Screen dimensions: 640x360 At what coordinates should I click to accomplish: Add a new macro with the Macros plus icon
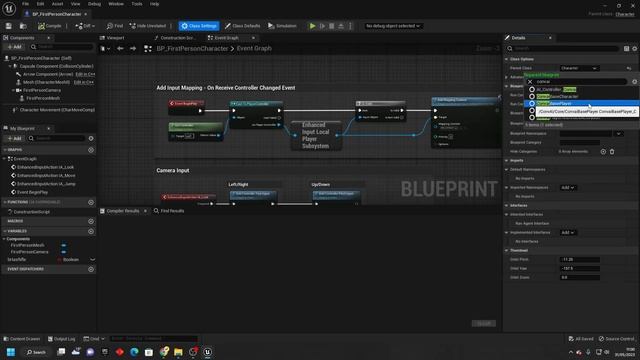pyautogui.click(x=91, y=221)
